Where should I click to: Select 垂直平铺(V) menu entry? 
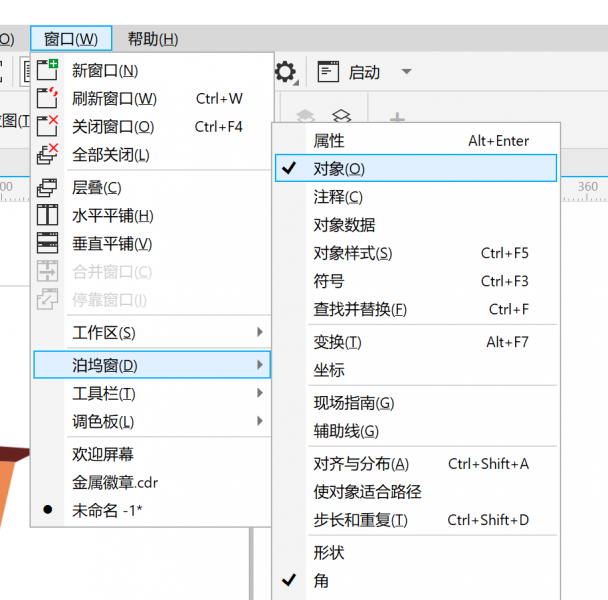click(152, 244)
